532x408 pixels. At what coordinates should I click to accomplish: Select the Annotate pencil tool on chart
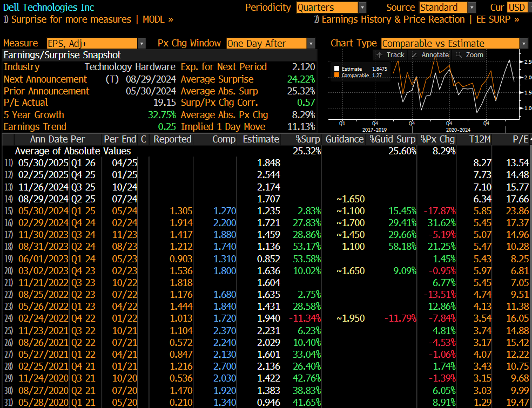pyautogui.click(x=430, y=55)
